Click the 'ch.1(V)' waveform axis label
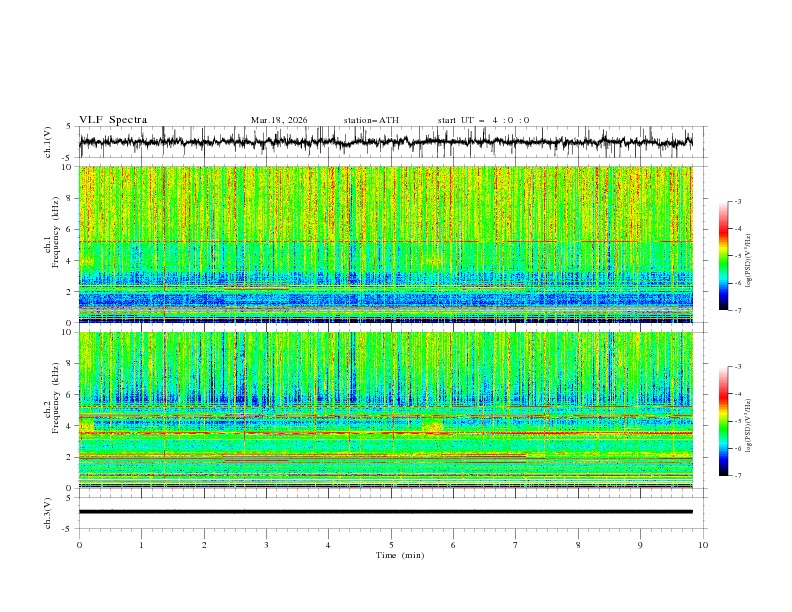 tap(47, 142)
